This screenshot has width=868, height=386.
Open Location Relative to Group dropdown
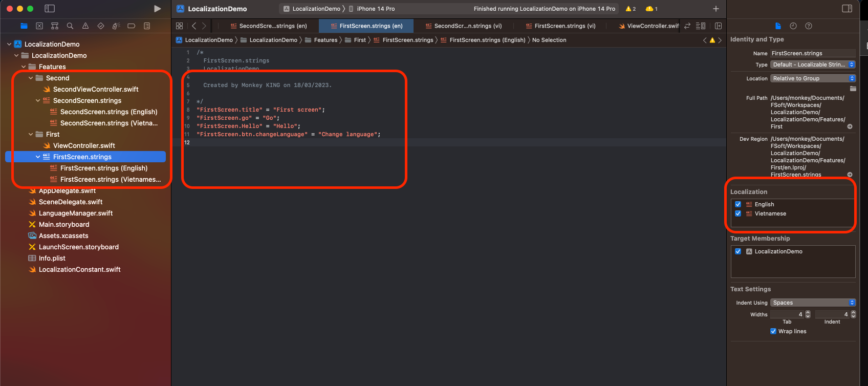pos(813,78)
